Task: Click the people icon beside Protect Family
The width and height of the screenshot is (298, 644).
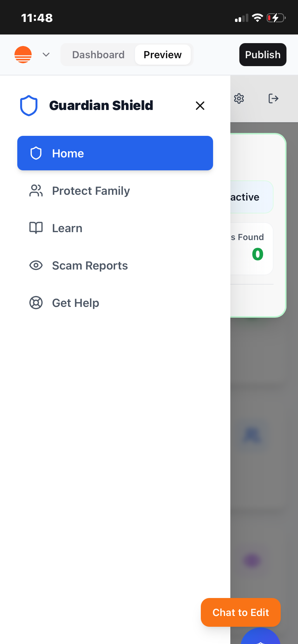Action: tap(36, 190)
